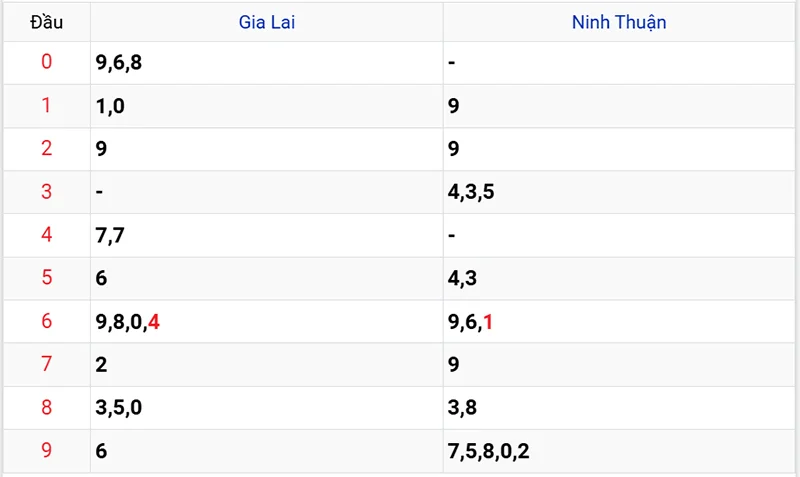Viewport: 800px width, 477px height.
Task: Select the red row number 5
Action: click(46, 278)
